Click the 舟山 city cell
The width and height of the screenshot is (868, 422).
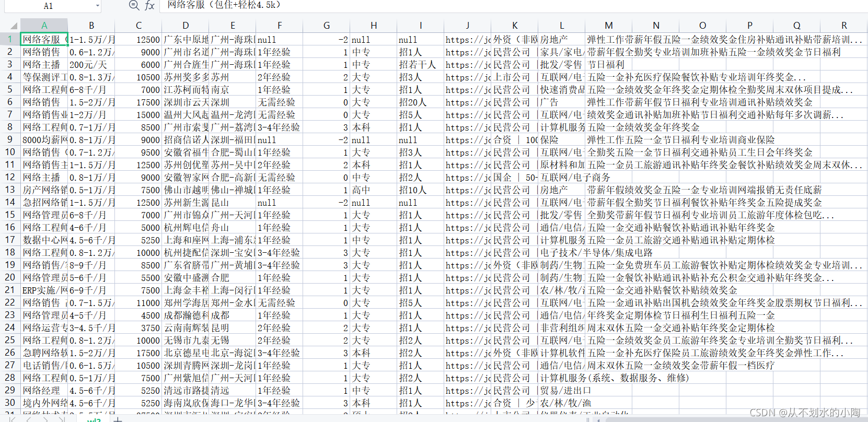click(x=233, y=227)
